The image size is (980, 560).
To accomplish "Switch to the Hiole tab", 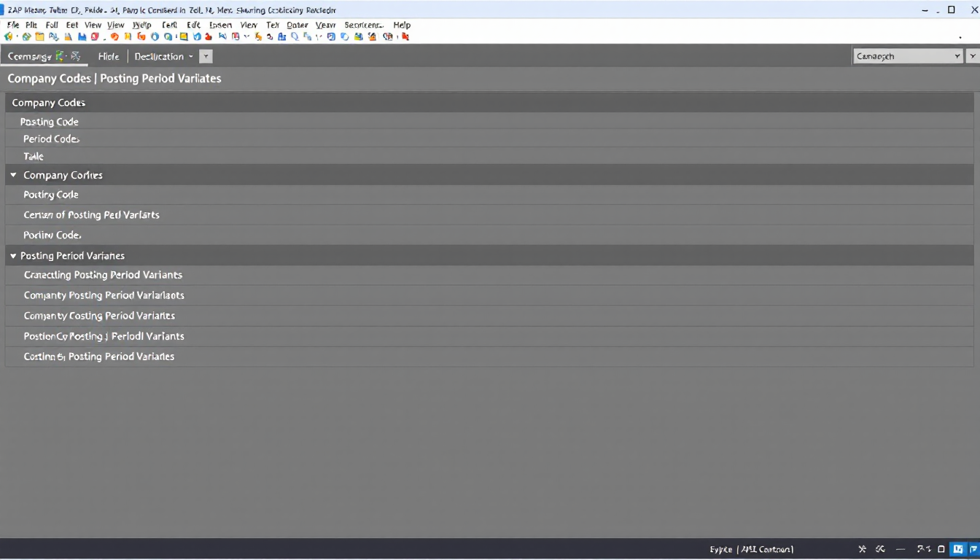I will (x=108, y=56).
